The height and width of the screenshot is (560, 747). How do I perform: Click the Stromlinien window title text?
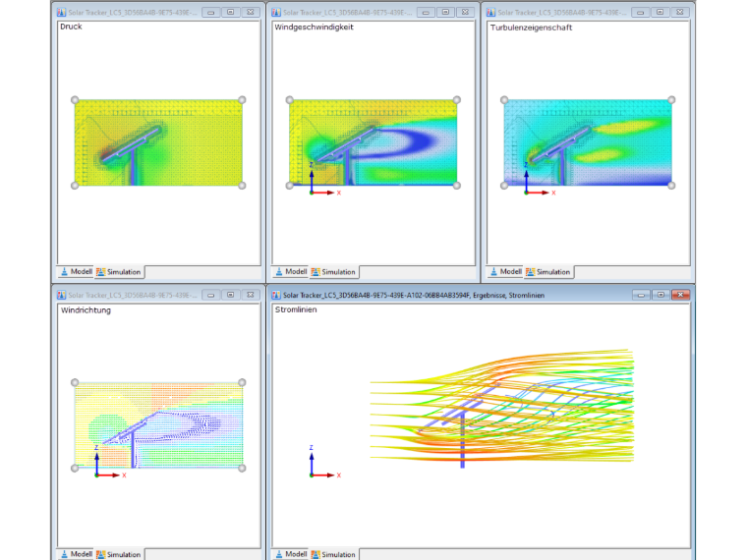click(x=414, y=296)
